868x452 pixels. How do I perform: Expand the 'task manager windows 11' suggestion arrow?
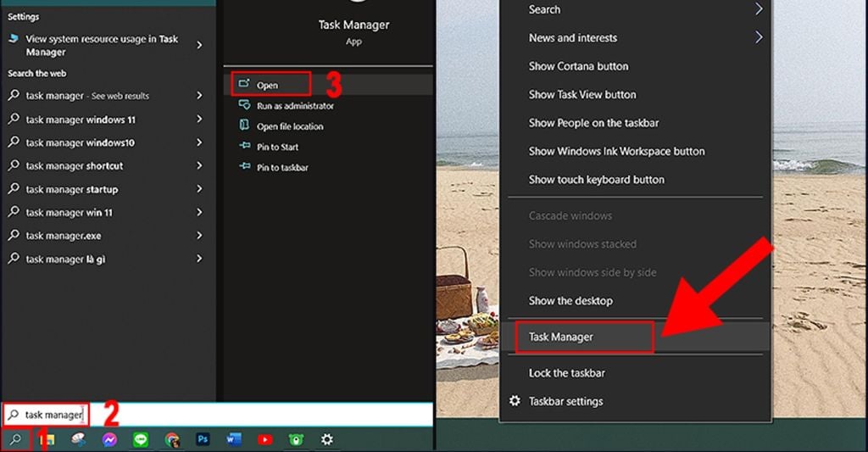199,120
